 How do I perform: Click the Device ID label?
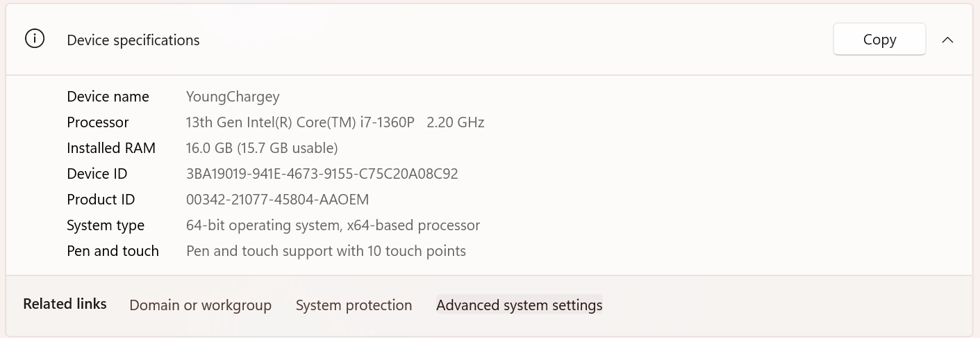(97, 174)
